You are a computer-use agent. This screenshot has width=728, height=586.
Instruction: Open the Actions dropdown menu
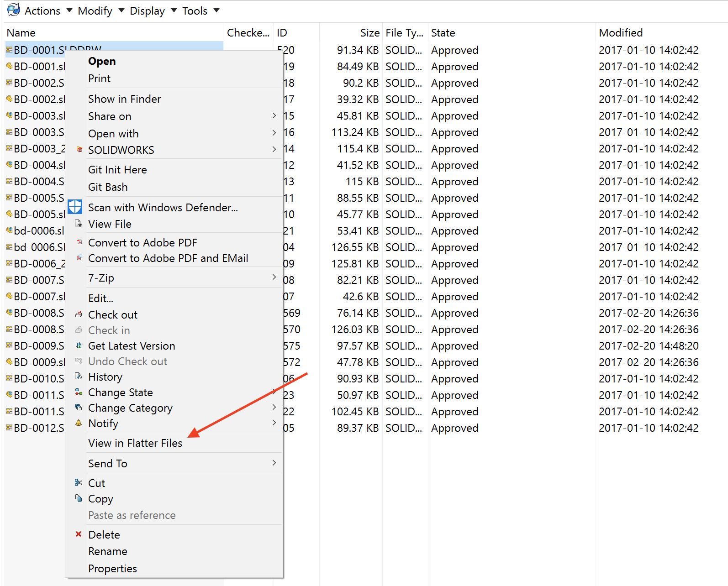point(48,10)
